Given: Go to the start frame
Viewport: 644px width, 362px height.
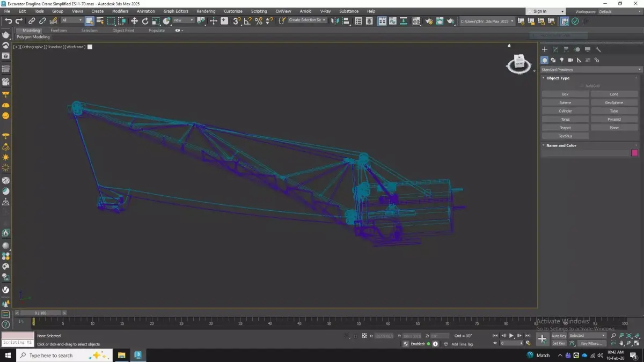Looking at the screenshot, I should pyautogui.click(x=496, y=336).
